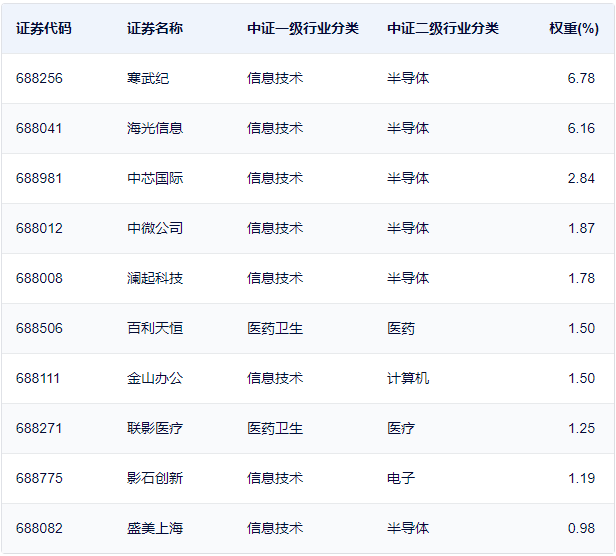Select stock code 688775

click(x=39, y=478)
